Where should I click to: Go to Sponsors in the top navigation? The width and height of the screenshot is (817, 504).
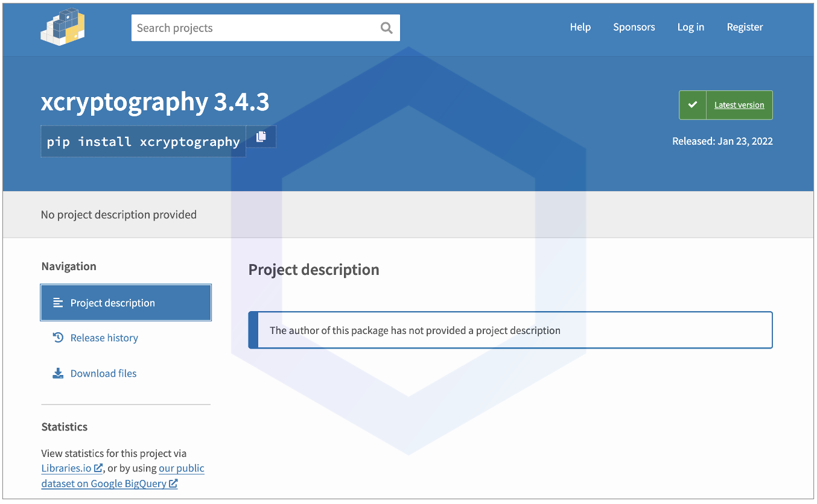[634, 27]
